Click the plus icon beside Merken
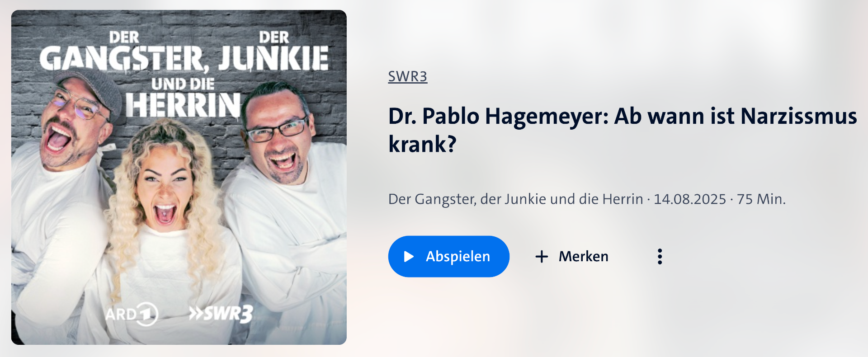 [542, 257]
